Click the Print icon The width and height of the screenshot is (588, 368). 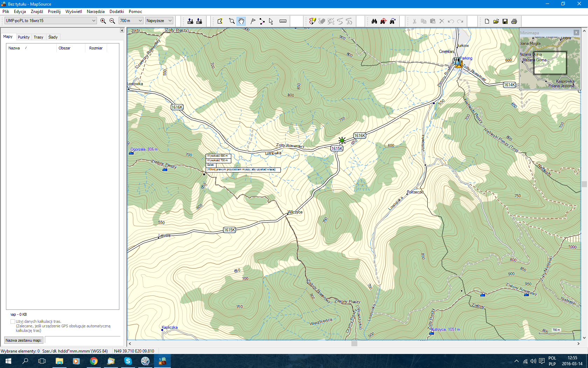514,21
